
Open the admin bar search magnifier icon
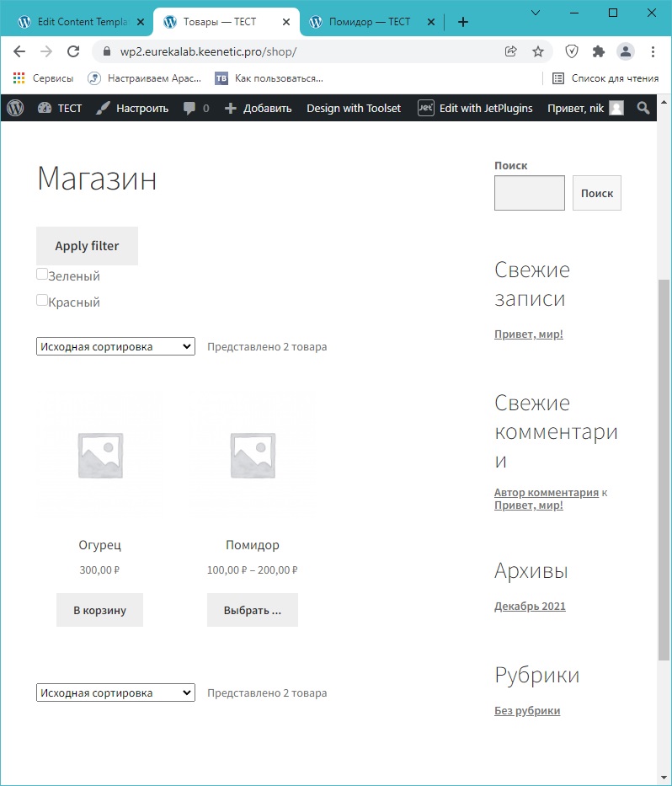point(643,108)
